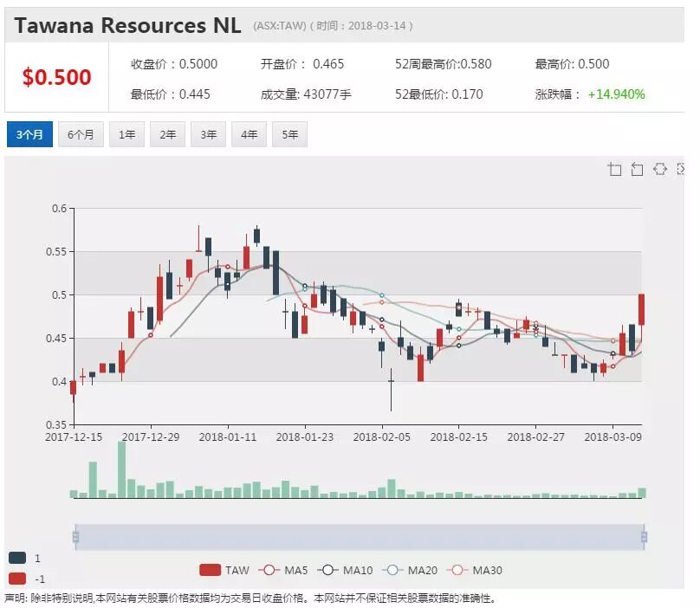
Task: Switch to the 6个月 range tab
Action: coord(81,134)
